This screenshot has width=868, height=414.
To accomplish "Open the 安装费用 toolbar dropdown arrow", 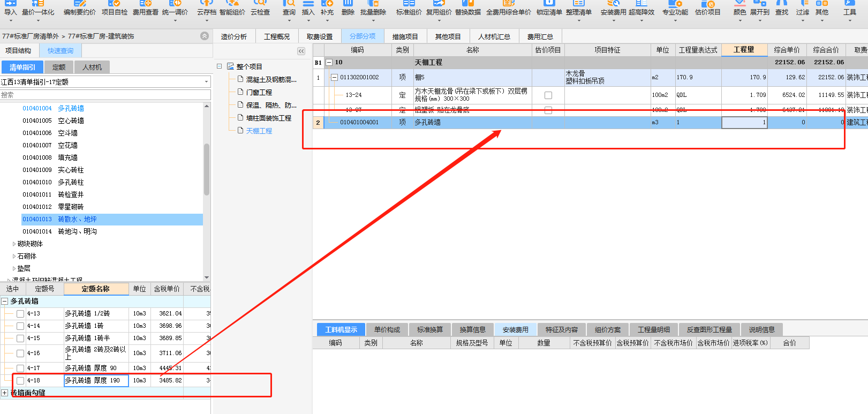I will [613, 21].
